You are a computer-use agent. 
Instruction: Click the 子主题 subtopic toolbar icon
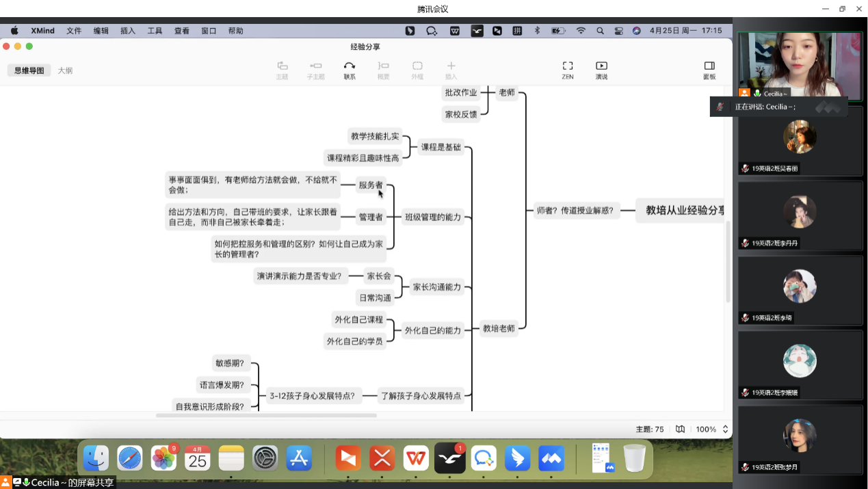tap(315, 66)
